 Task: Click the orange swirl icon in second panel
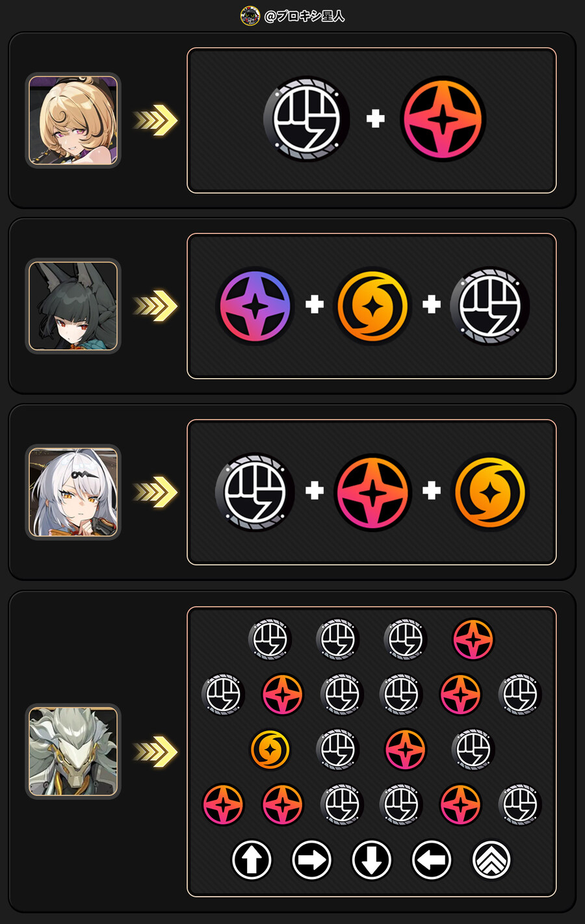pos(372,305)
